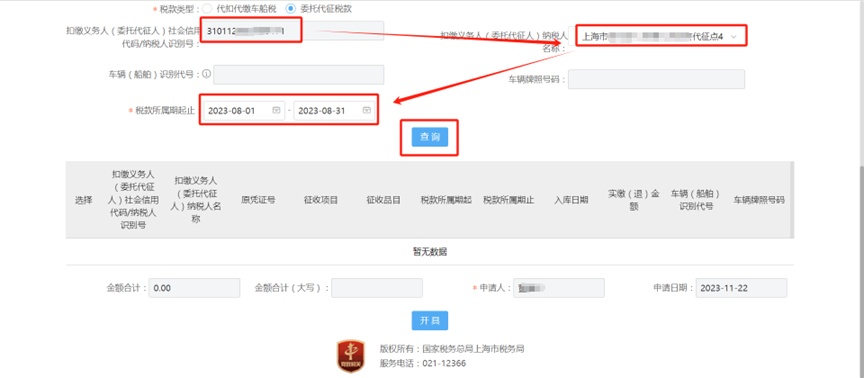
Task: Click the 开具 issue button
Action: tap(430, 321)
